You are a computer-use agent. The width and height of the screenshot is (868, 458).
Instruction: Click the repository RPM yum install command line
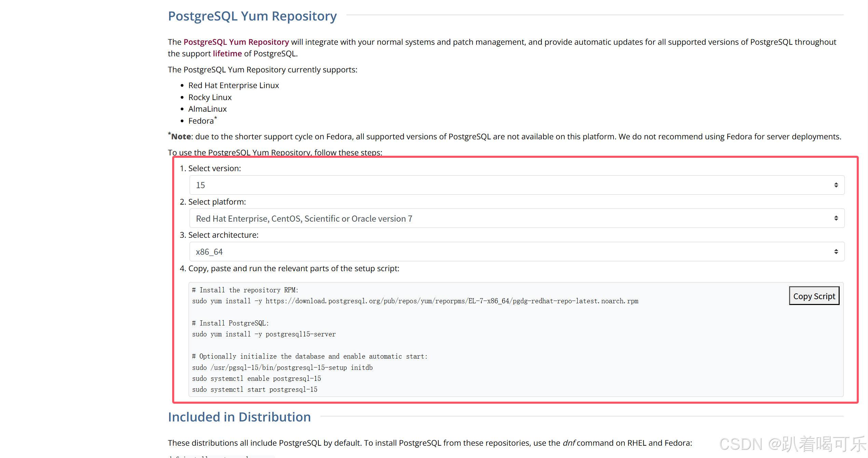tap(415, 301)
